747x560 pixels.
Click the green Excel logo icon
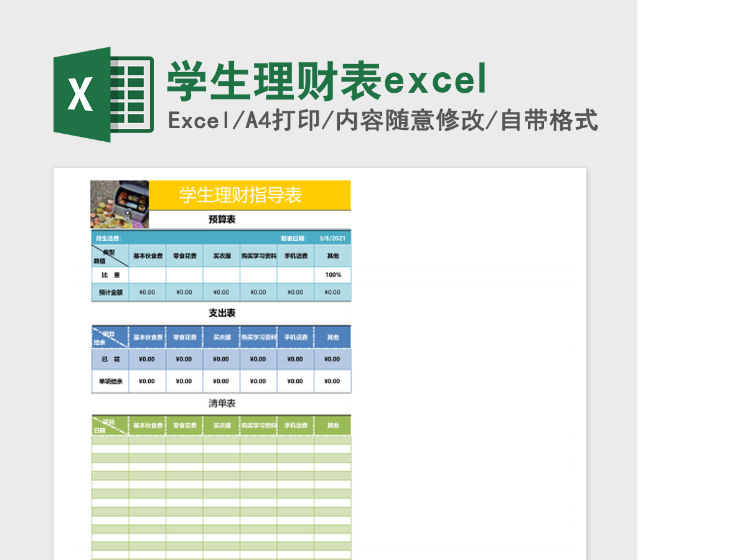(x=103, y=94)
